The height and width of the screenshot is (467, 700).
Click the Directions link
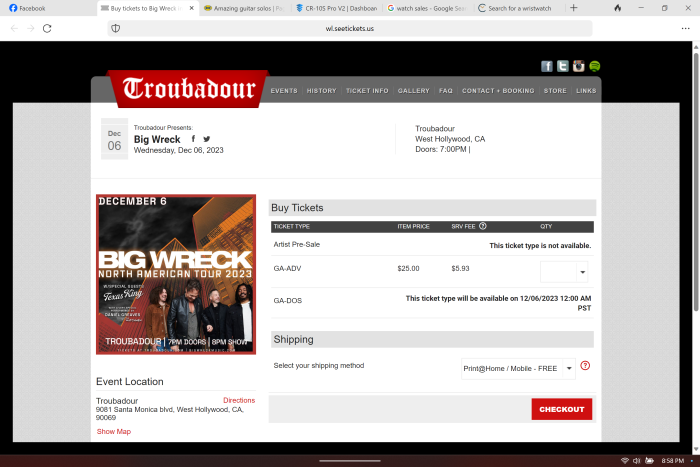click(239, 400)
